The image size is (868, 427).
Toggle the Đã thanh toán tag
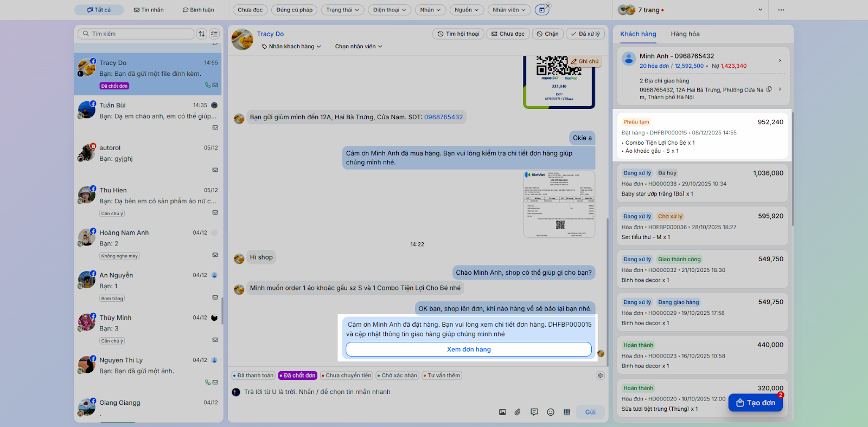point(253,376)
